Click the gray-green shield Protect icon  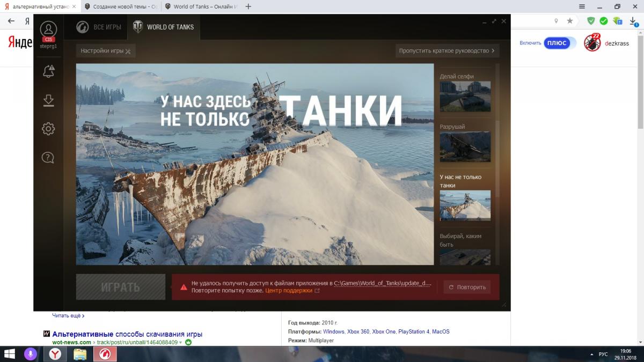591,21
